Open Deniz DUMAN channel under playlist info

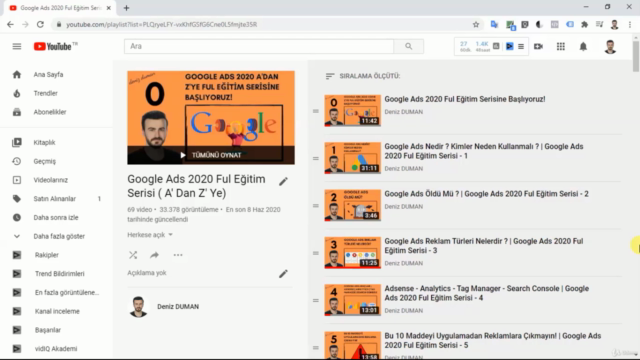(x=178, y=307)
